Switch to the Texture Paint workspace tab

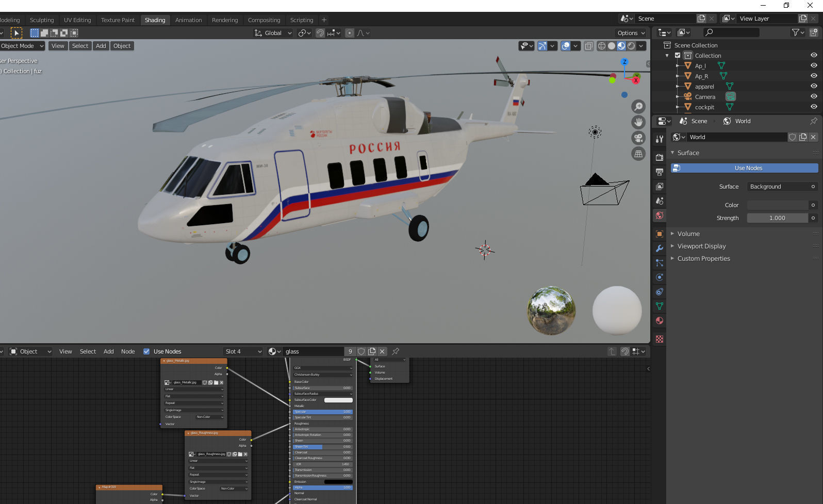(x=118, y=20)
